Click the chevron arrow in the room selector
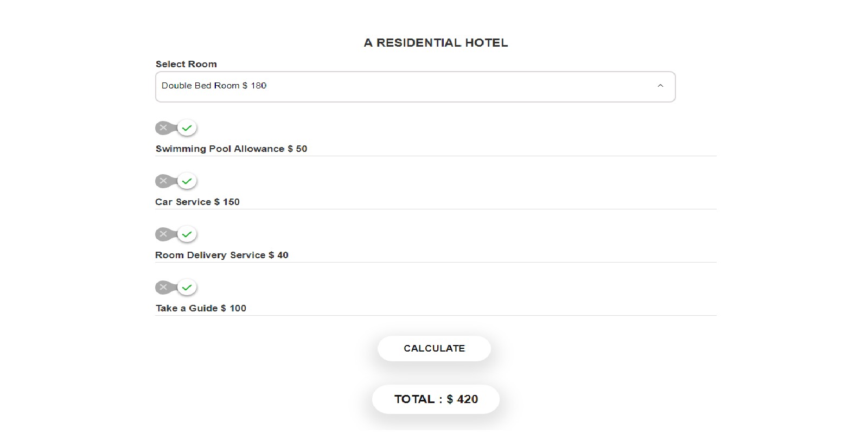Screen dimensions: 868x434 [660, 86]
